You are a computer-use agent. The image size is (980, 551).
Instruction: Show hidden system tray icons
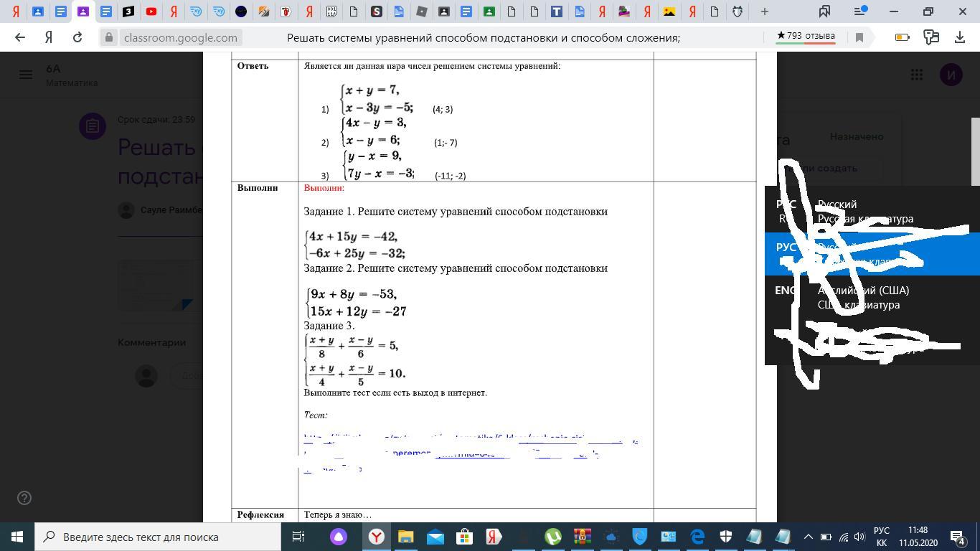pyautogui.click(x=808, y=537)
